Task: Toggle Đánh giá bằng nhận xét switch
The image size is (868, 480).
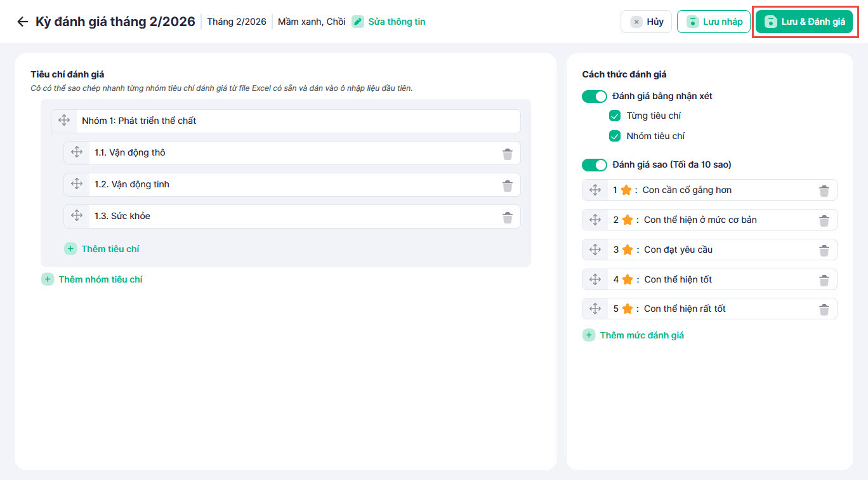Action: click(595, 97)
